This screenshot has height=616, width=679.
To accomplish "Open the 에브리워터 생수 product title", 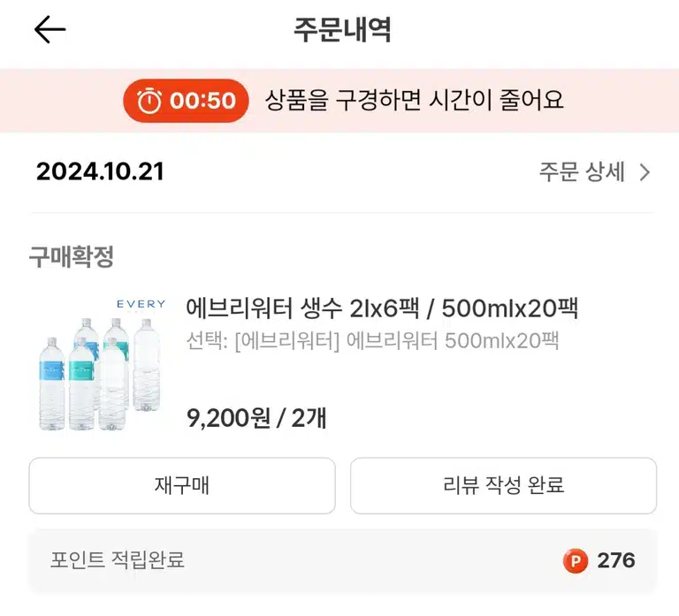I will [x=382, y=308].
